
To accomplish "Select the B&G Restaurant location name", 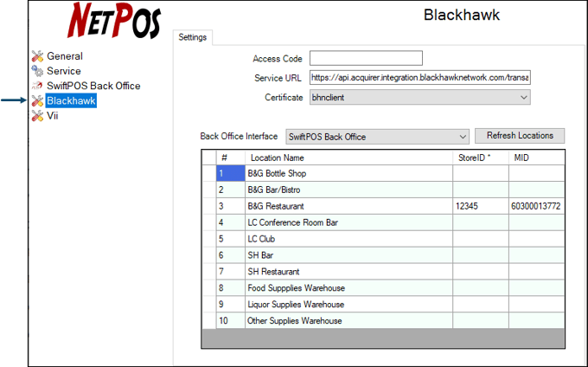I will [x=348, y=206].
